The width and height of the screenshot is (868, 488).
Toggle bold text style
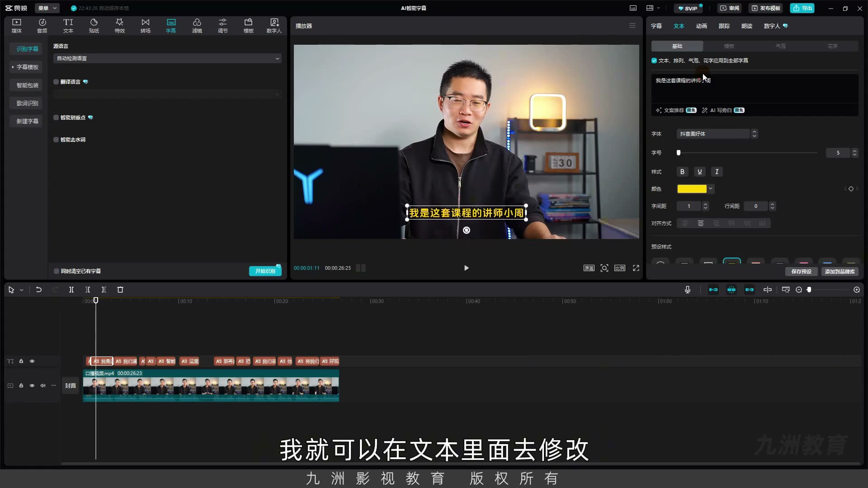click(x=682, y=172)
